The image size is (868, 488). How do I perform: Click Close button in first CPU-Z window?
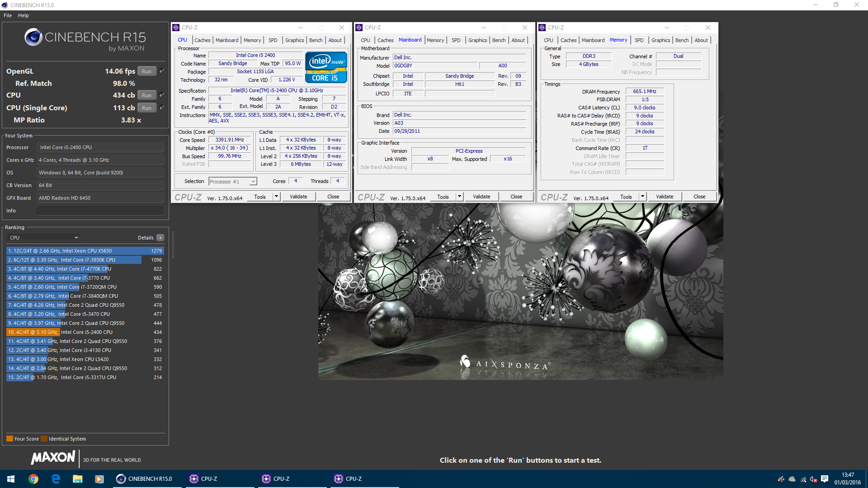tap(333, 197)
